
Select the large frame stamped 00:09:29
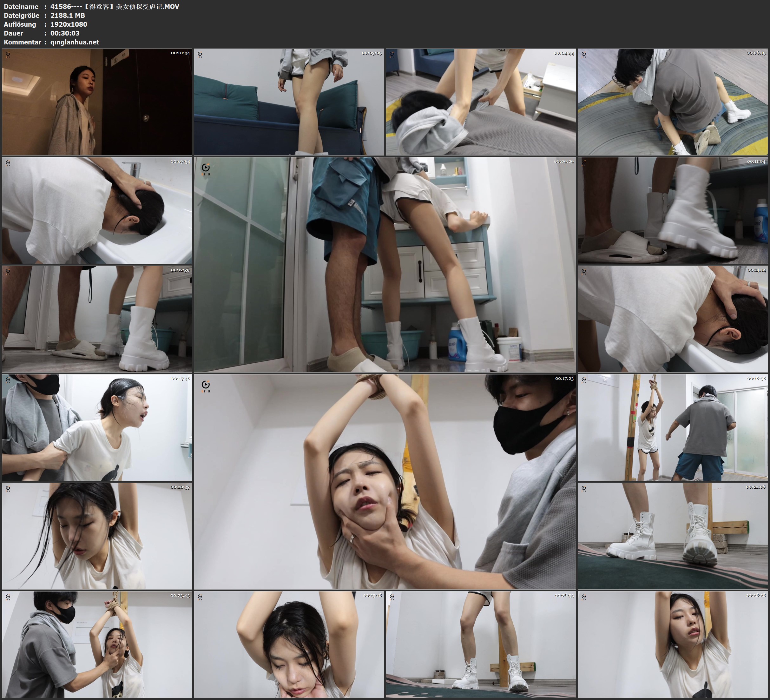pos(385,264)
